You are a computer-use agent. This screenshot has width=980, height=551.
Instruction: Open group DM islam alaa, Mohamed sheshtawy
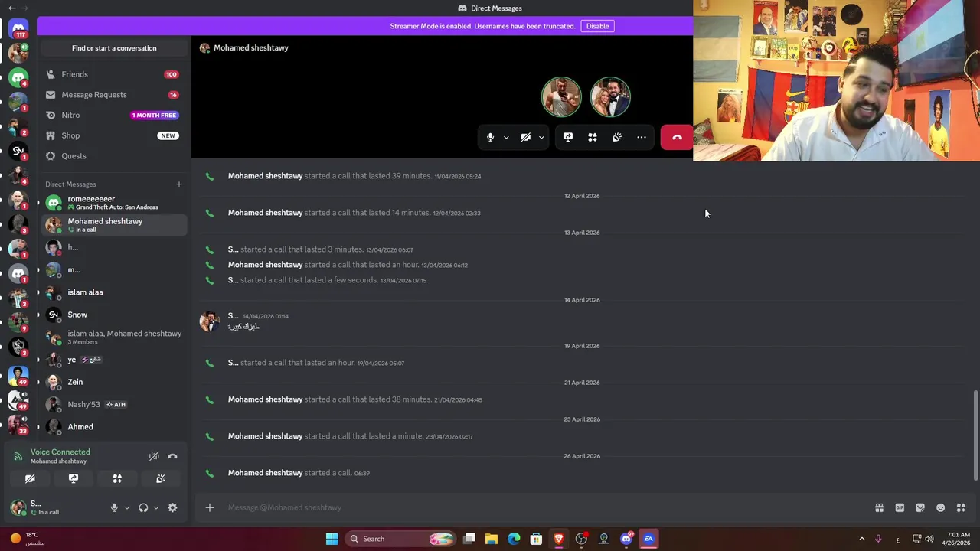(x=113, y=337)
